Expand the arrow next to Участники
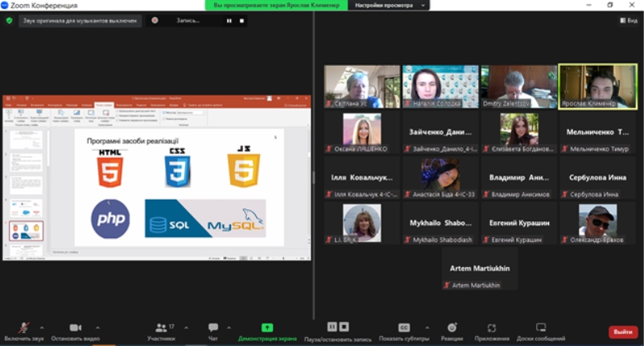Screen dimensions: 644x346 click(x=186, y=327)
